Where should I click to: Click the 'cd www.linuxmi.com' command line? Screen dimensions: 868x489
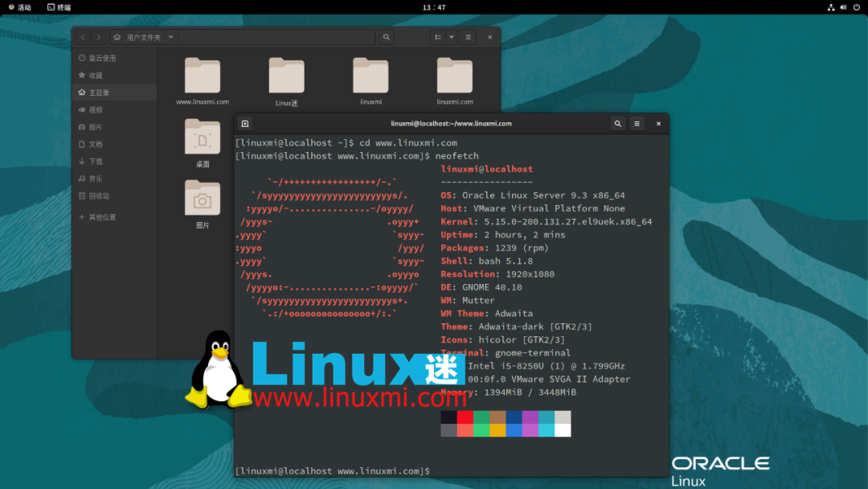(x=346, y=143)
